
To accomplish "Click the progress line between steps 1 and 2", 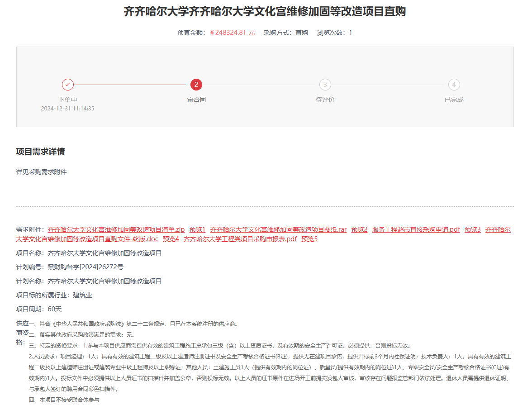I will coord(132,85).
